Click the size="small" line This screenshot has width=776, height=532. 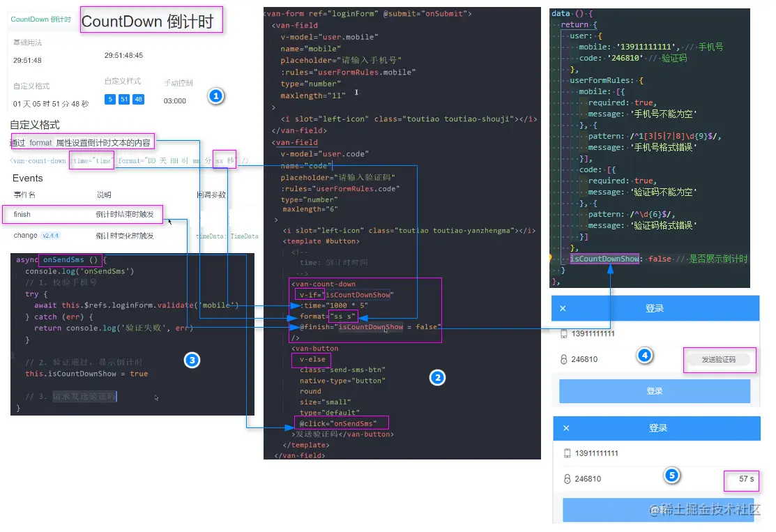325,402
